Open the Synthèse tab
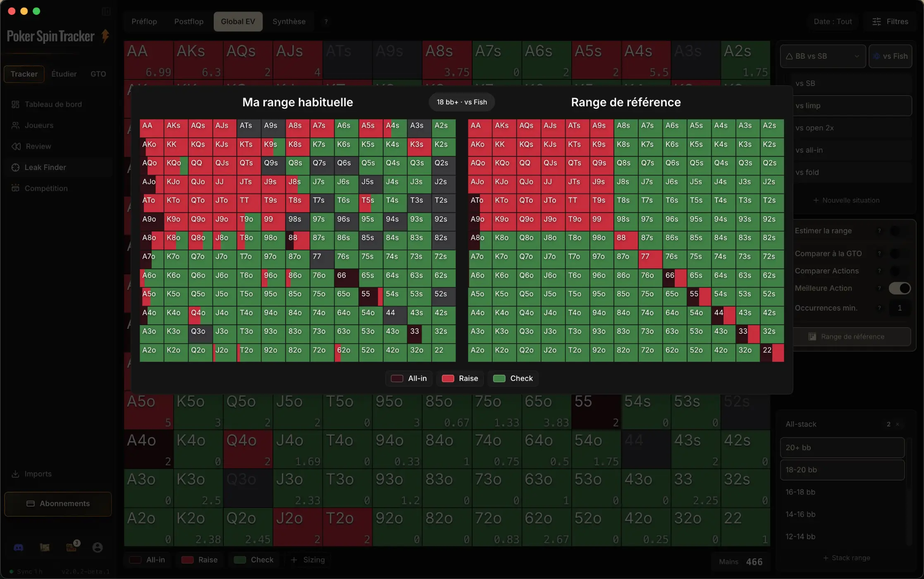 pos(289,22)
